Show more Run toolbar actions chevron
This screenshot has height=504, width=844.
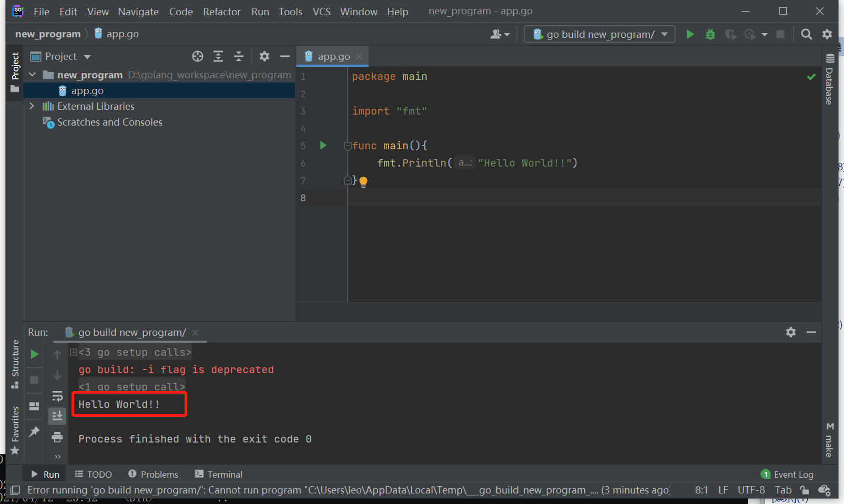click(57, 456)
